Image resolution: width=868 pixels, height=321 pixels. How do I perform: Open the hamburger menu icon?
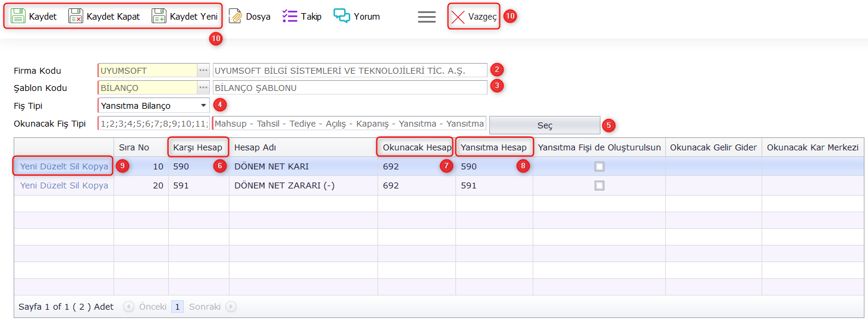click(x=427, y=17)
